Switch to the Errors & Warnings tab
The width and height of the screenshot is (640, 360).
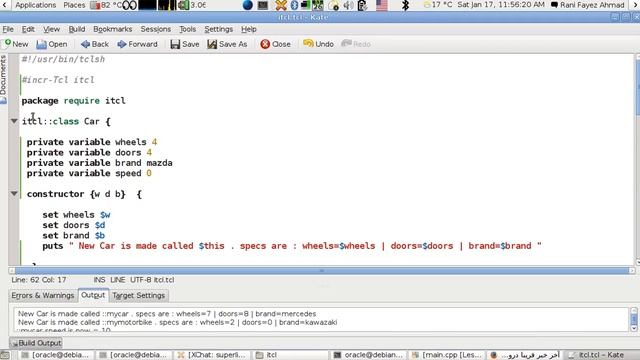(x=42, y=296)
